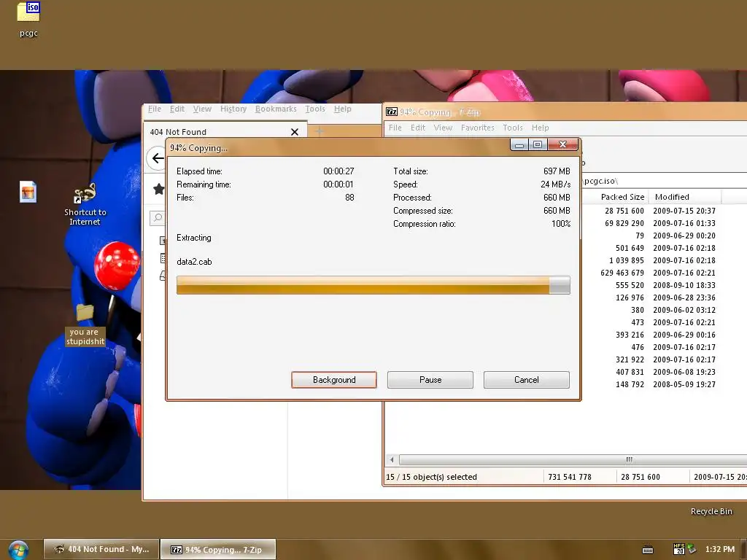This screenshot has width=747, height=560.
Task: Click the 7z icon in 7-Zip title bar
Action: [392, 112]
